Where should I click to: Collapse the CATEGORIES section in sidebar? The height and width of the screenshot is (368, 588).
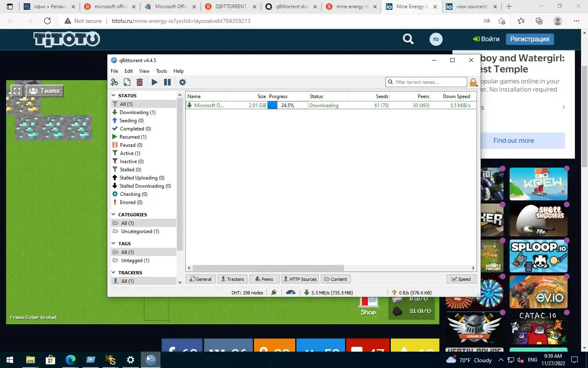point(114,214)
